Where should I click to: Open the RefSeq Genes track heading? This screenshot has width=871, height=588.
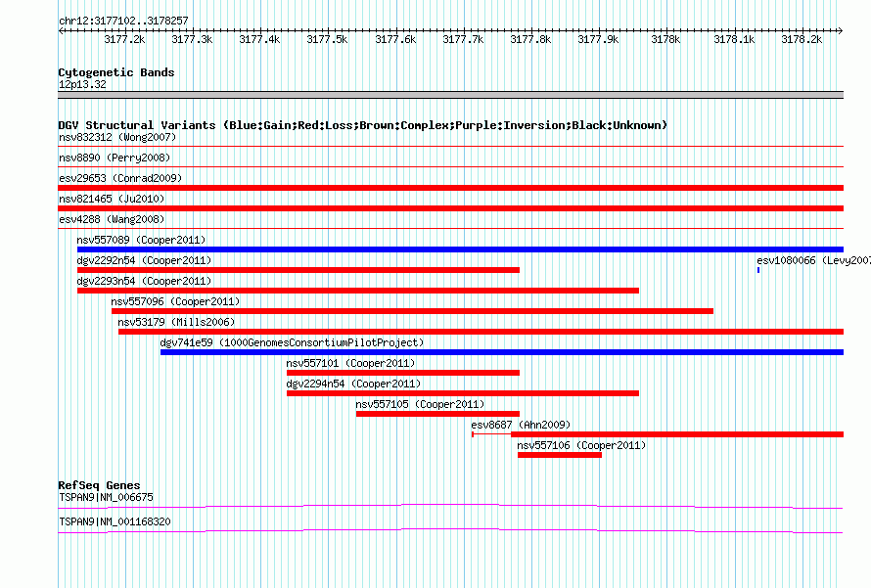click(99, 485)
